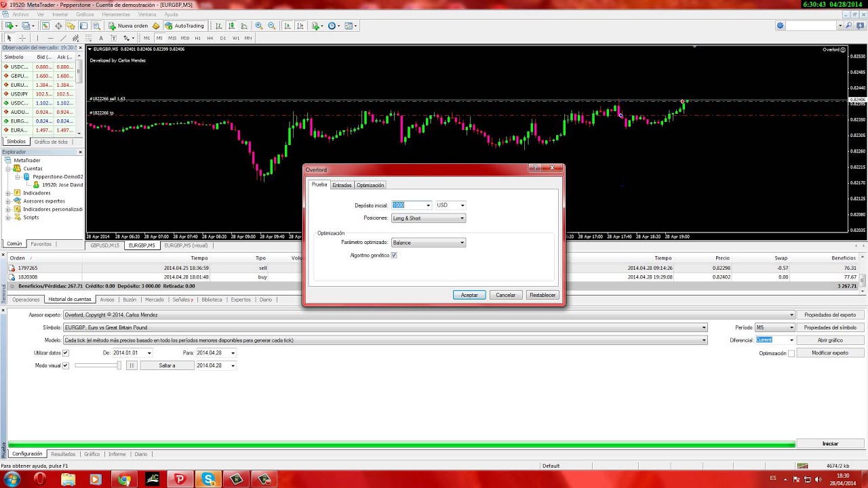The width and height of the screenshot is (868, 488).
Task: Enable the Optimización checkbox in tester
Action: [x=791, y=353]
